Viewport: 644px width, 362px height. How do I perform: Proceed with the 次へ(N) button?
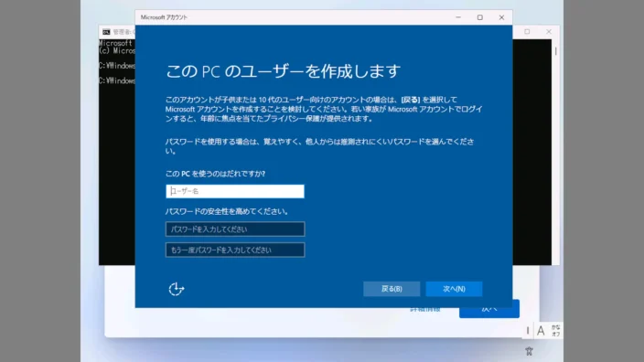pyautogui.click(x=454, y=289)
